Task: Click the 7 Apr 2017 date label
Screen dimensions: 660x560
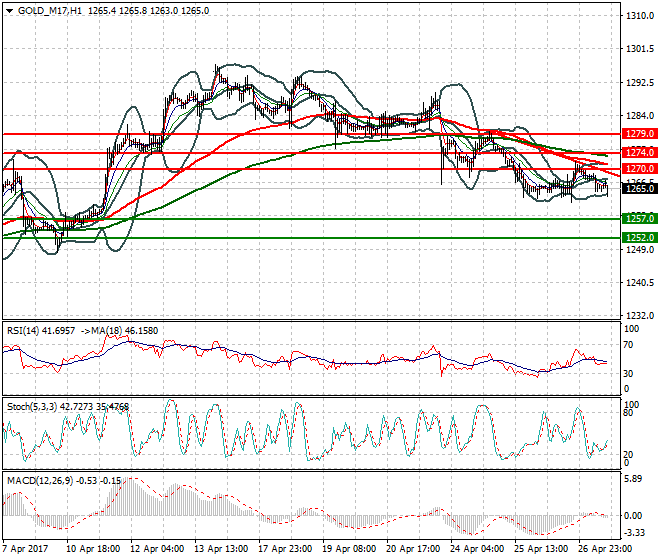Action: click(x=26, y=549)
